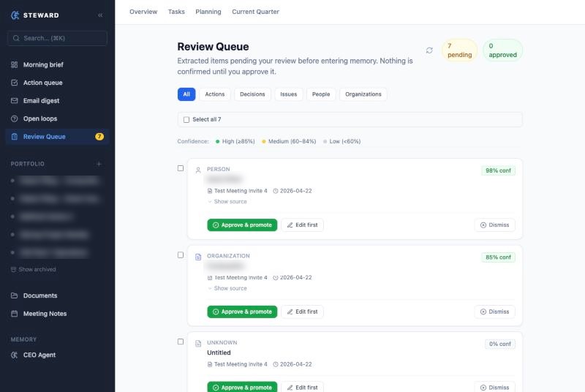Click the Meeting Notes calendar icon
This screenshot has width=585, height=392.
click(14, 314)
